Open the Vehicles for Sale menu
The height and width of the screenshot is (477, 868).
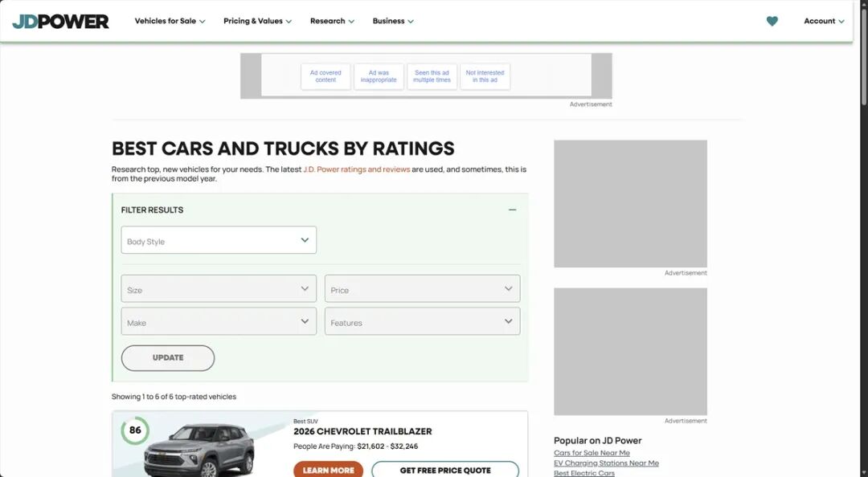(x=170, y=21)
